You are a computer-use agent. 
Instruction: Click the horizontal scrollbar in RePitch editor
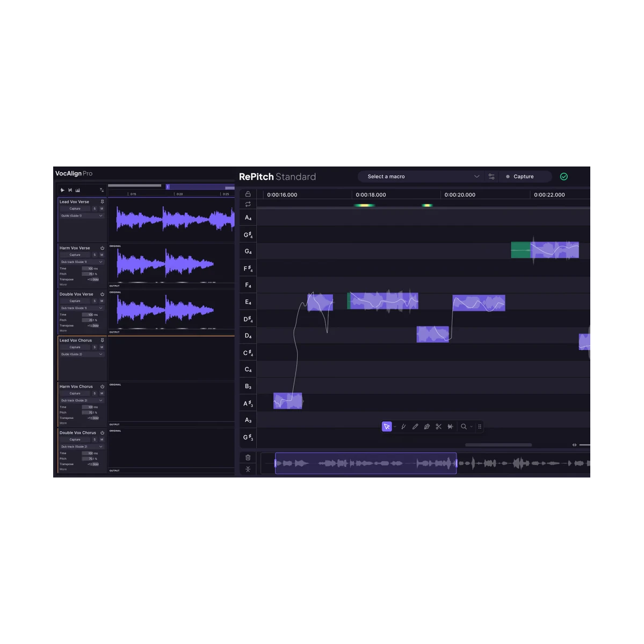pos(498,445)
